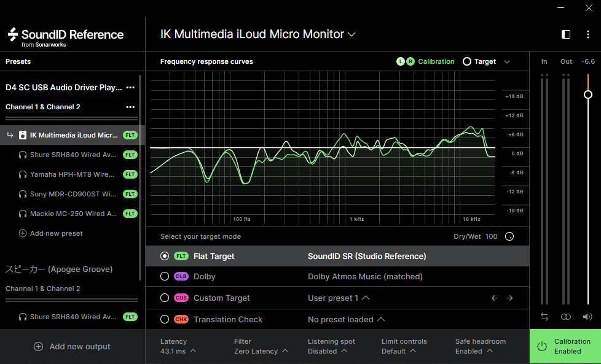Go to next custom target preset arrow
This screenshot has width=601, height=364.
pos(509,298)
